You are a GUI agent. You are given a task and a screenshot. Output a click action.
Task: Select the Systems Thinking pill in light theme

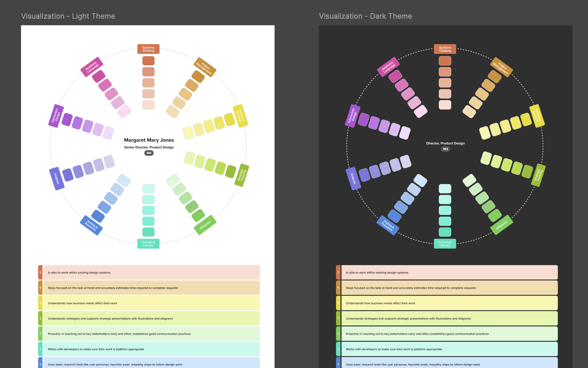[148, 49]
